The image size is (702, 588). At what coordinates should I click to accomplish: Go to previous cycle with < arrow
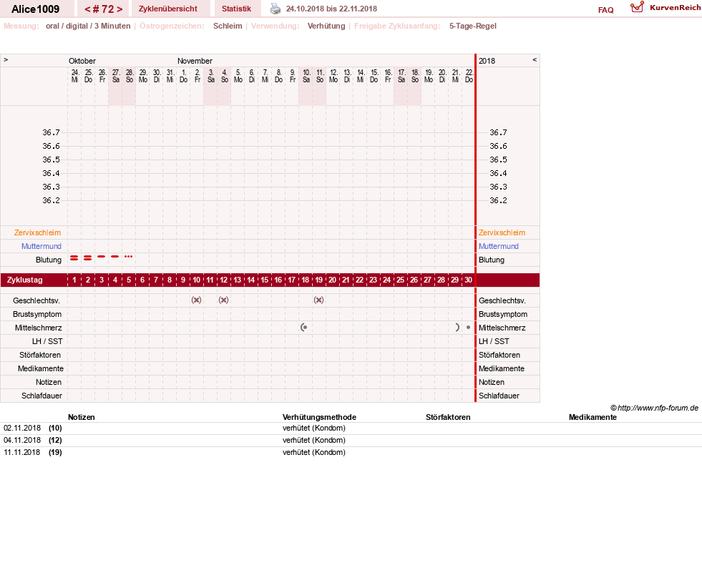pos(87,9)
